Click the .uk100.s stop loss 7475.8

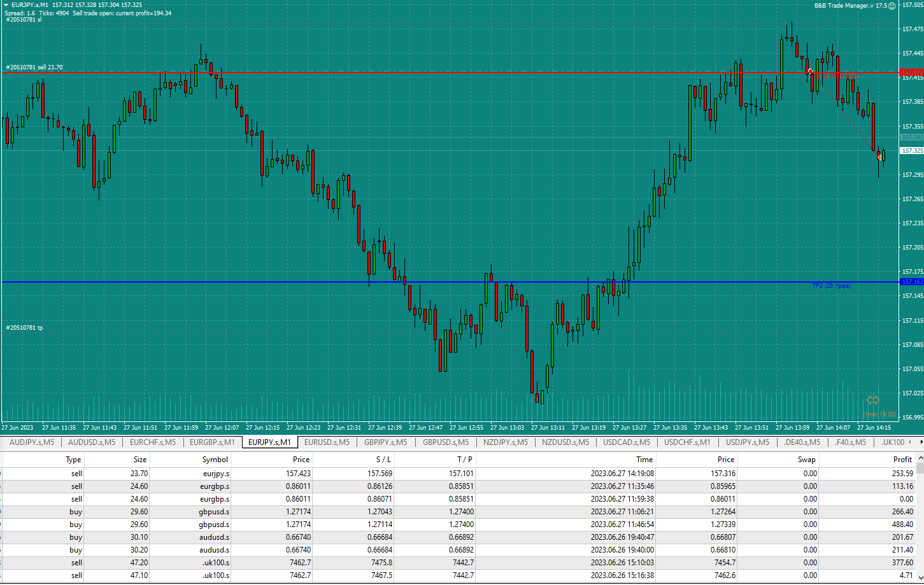[x=382, y=563]
